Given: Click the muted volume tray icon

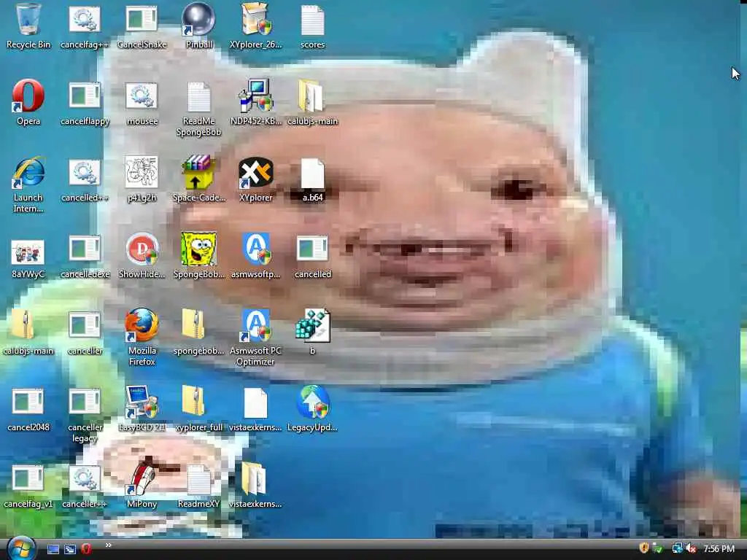Looking at the screenshot, I should coord(692,548).
